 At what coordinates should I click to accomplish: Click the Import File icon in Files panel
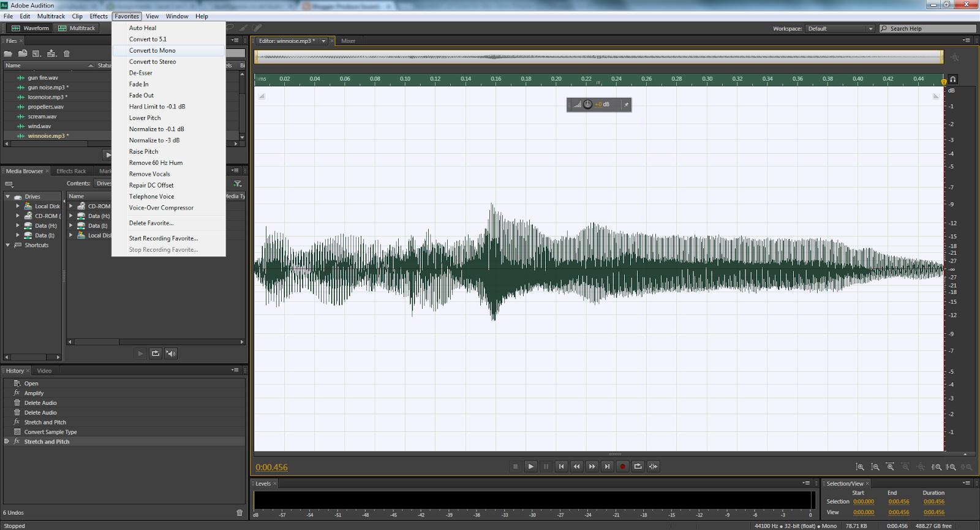click(x=23, y=53)
